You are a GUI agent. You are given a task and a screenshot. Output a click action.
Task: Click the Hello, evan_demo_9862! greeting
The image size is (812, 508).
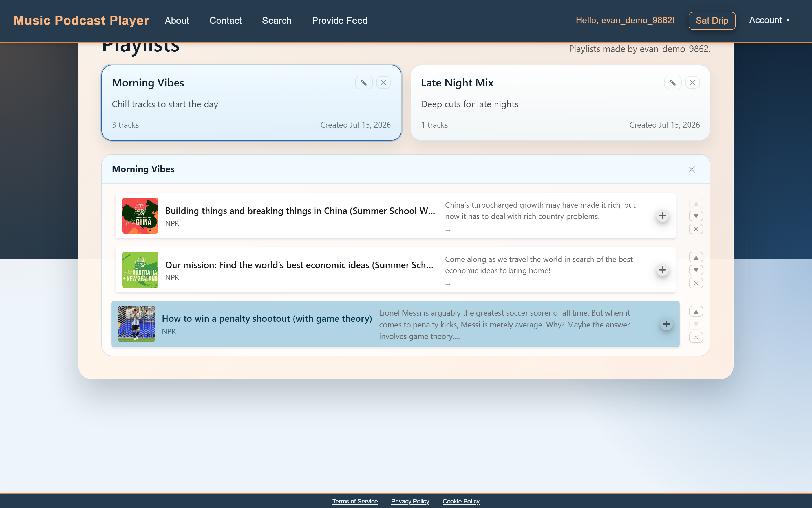(625, 20)
